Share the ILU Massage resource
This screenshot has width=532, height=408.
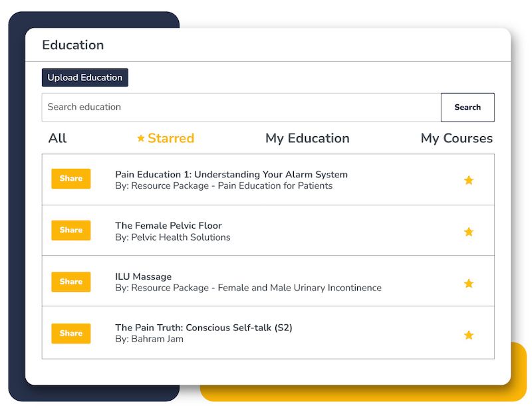71,282
